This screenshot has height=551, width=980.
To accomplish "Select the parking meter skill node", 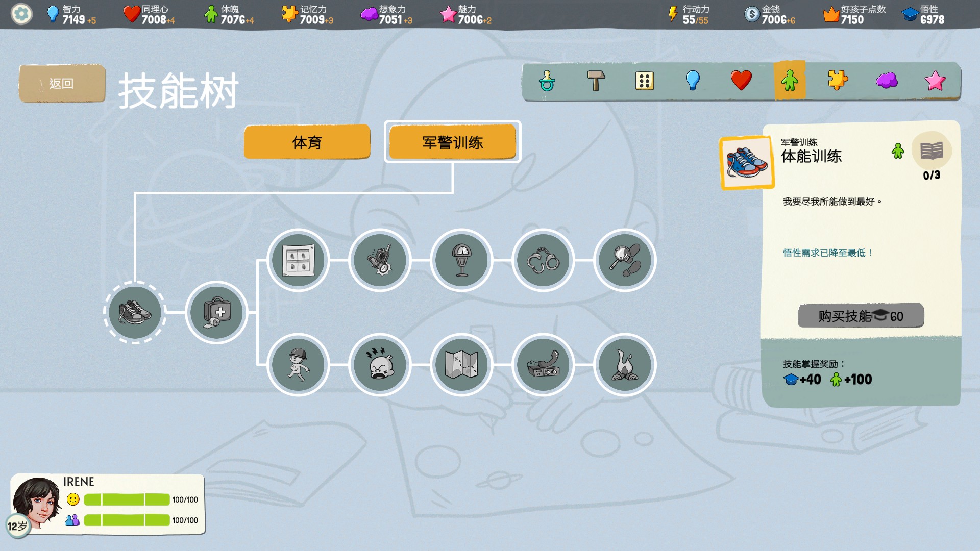I will tap(461, 260).
